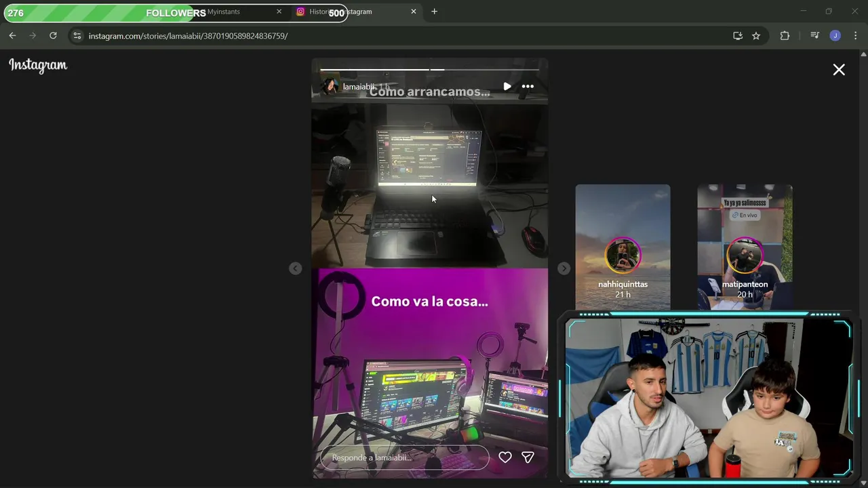
Task: Click the 'Como arrancamos...' caption text
Action: click(429, 91)
